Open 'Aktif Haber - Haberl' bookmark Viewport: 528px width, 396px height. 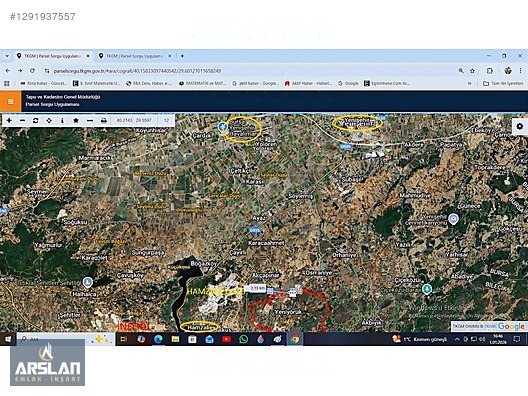[x=308, y=83]
